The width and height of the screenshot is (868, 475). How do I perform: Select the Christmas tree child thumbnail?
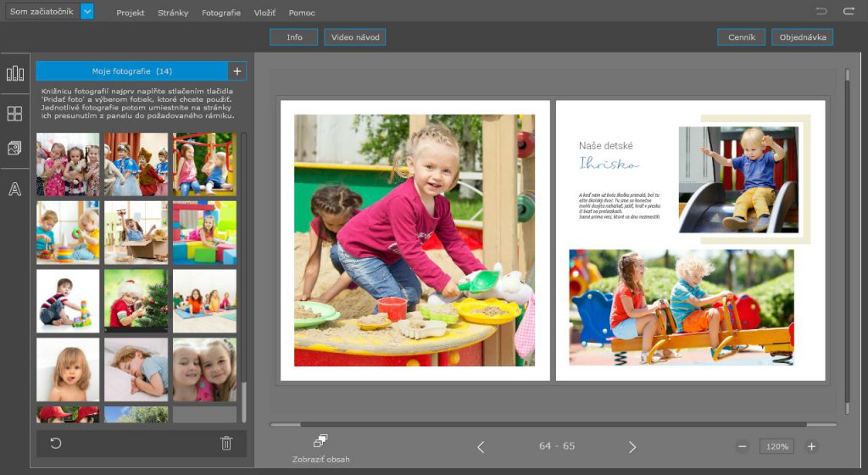pos(136,300)
